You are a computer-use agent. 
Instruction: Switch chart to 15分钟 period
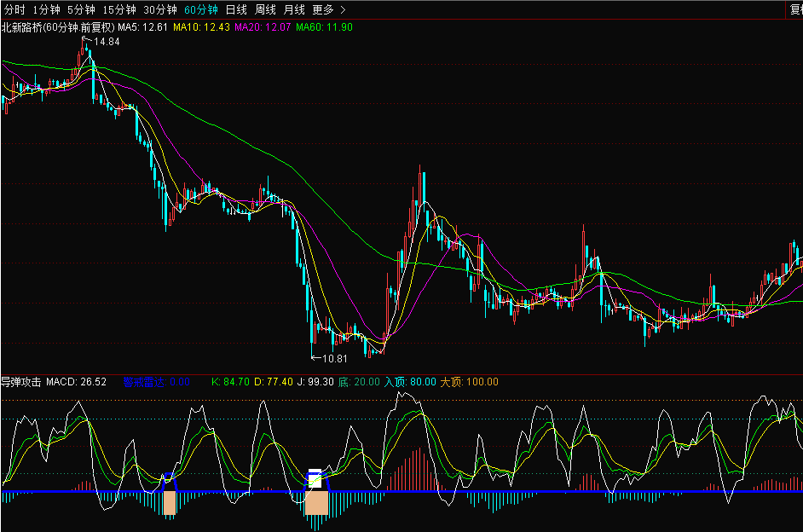[118, 9]
